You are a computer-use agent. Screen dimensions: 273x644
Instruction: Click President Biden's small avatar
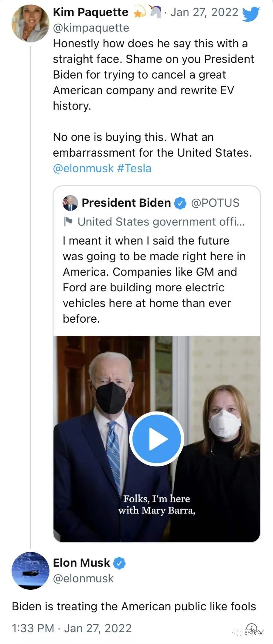(70, 203)
